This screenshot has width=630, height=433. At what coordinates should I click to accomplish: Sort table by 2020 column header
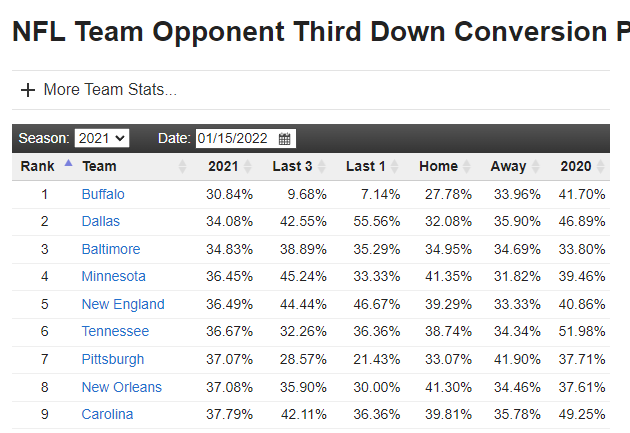[576, 167]
